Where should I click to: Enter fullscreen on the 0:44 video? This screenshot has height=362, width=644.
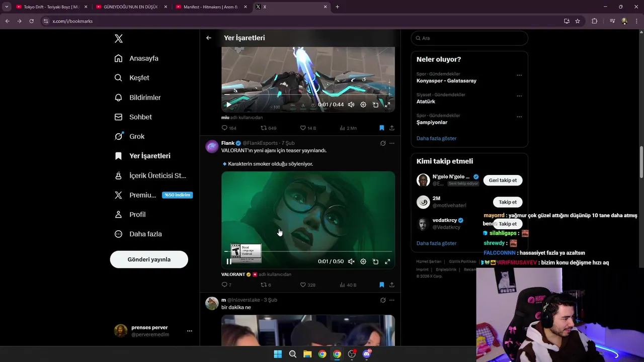click(387, 105)
